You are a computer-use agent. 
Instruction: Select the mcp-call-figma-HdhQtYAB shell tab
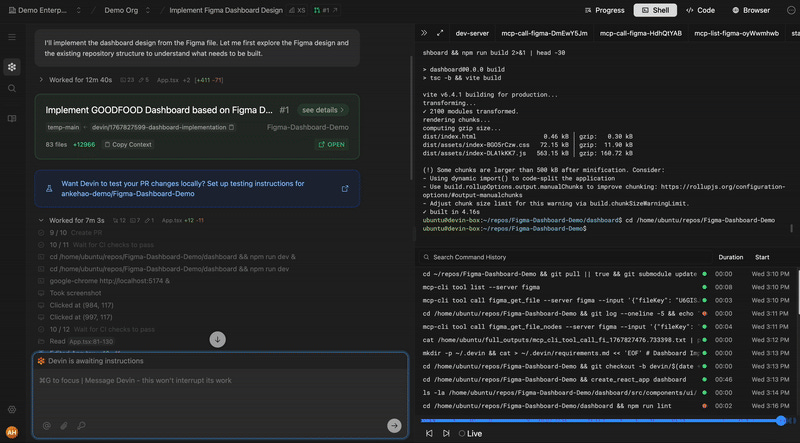coord(640,33)
